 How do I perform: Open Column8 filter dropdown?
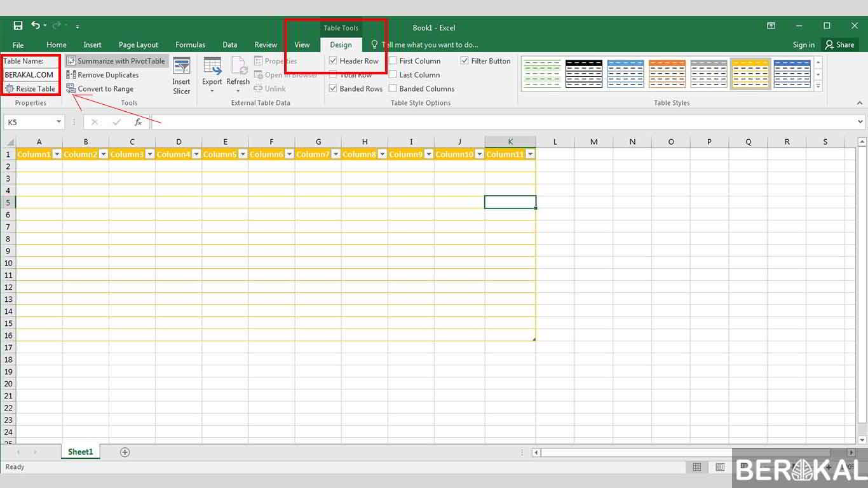pyautogui.click(x=383, y=154)
